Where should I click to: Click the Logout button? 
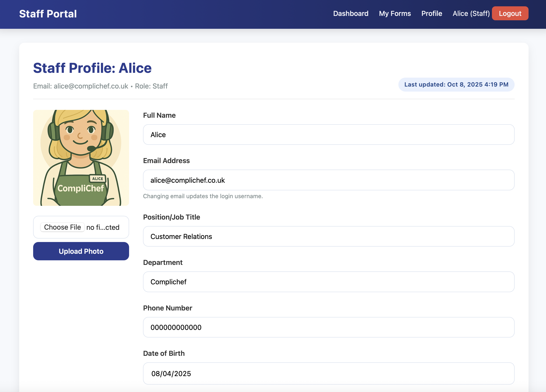tap(510, 14)
